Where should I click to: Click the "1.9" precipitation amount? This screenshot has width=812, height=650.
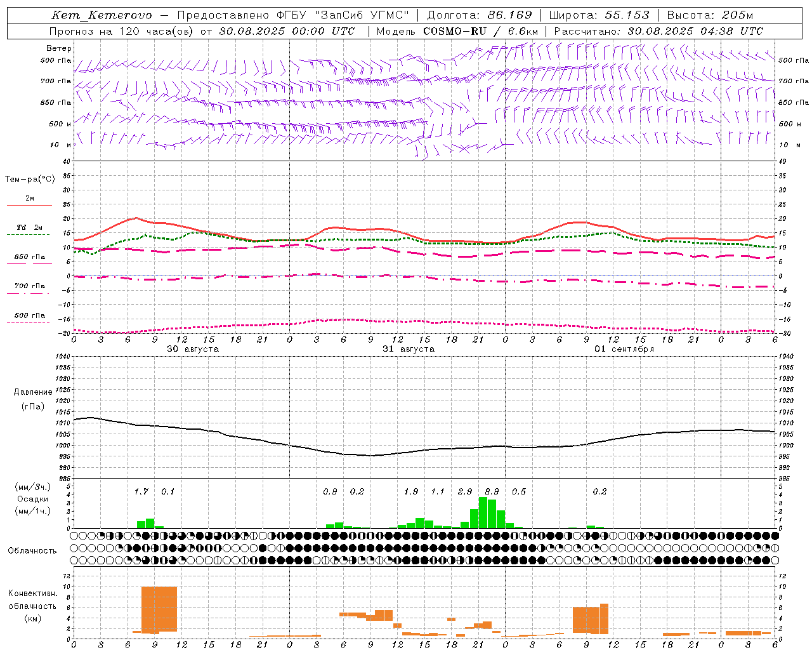point(411,491)
